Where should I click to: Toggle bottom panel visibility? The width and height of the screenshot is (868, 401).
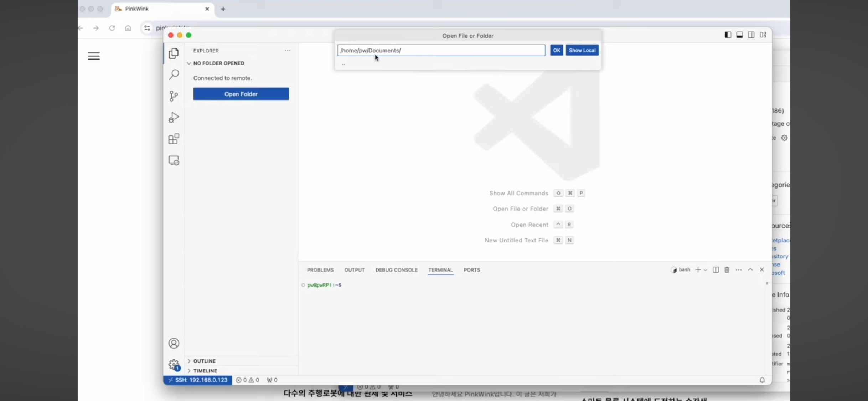[740, 35]
